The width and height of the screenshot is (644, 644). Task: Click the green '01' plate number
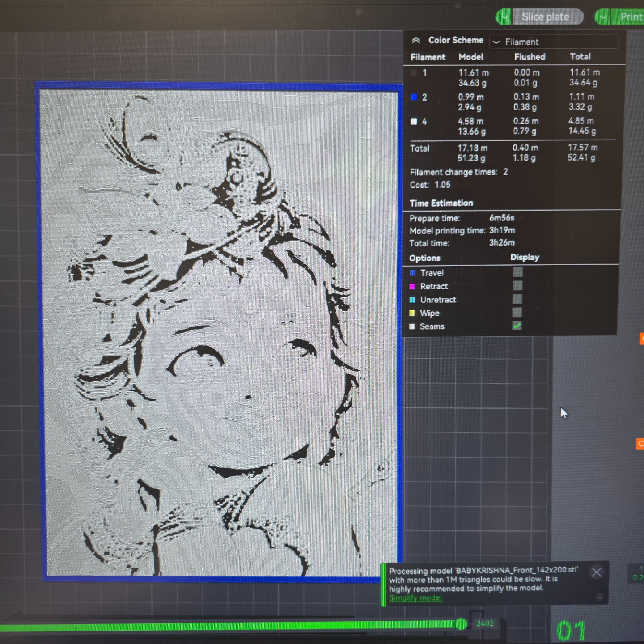(x=571, y=631)
